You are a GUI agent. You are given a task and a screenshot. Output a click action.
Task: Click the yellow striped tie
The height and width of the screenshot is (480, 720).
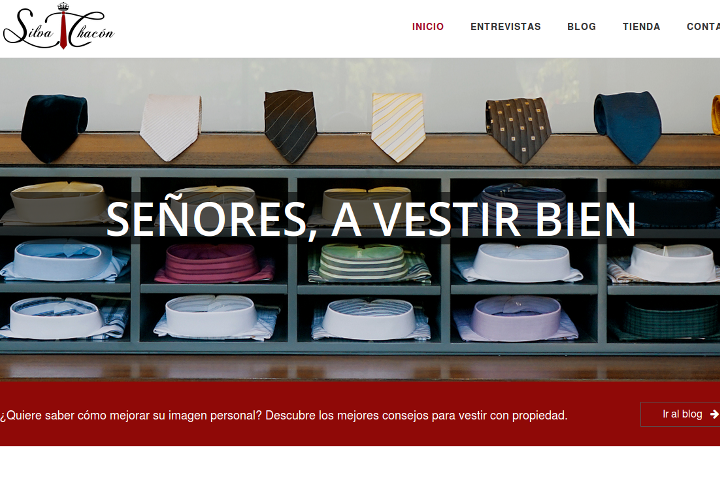(398, 126)
